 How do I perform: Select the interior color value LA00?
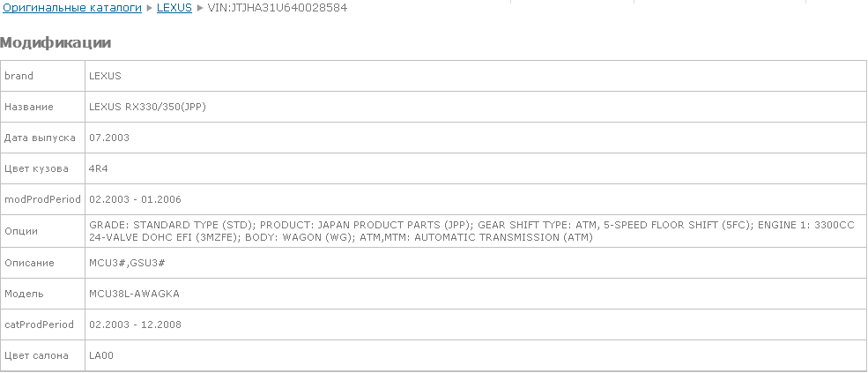point(101,355)
